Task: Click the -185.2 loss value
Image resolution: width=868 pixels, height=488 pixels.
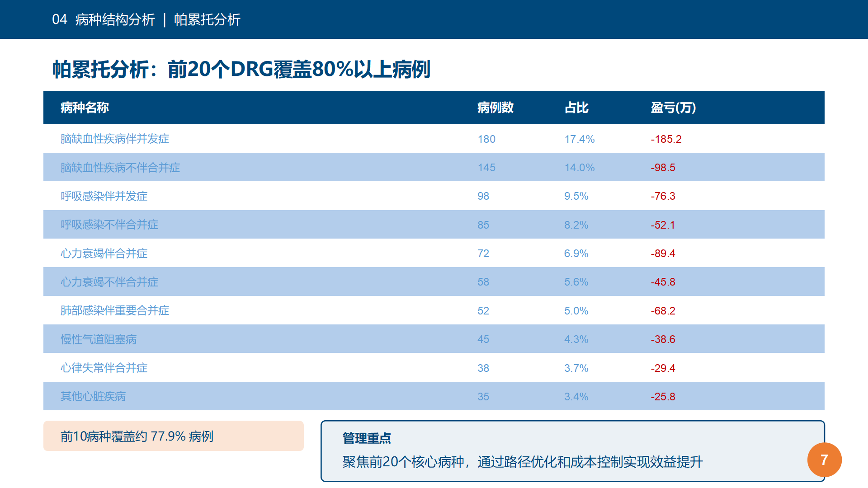Action: click(x=666, y=139)
